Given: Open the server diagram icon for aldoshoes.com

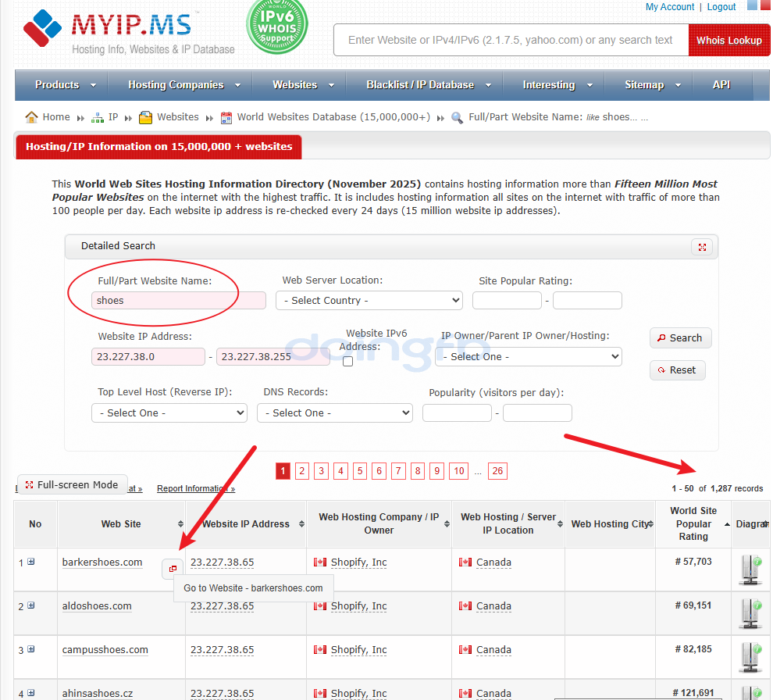Looking at the screenshot, I should click(x=750, y=612).
